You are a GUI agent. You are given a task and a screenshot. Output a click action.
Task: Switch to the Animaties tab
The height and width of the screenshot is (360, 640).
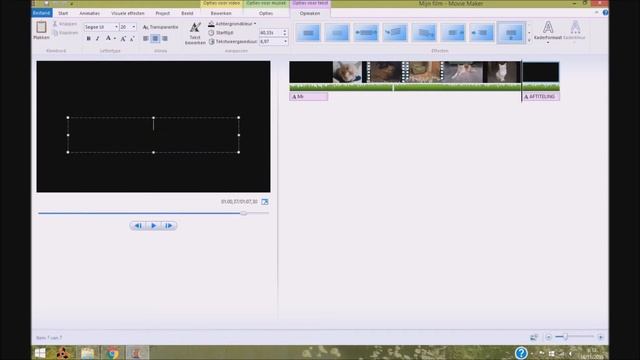tap(89, 13)
